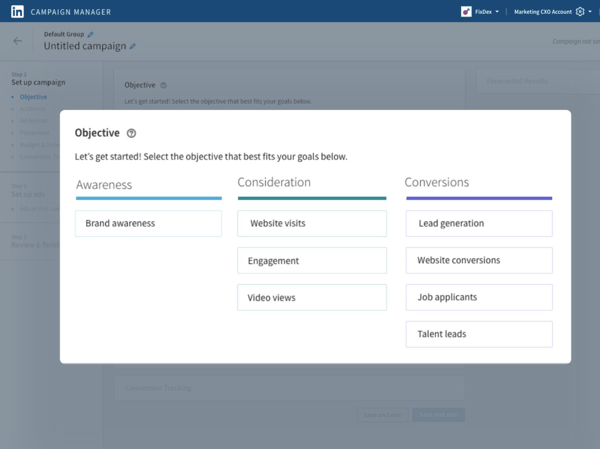Go to Objective step in sidebar
The image size is (600, 449).
pos(33,97)
